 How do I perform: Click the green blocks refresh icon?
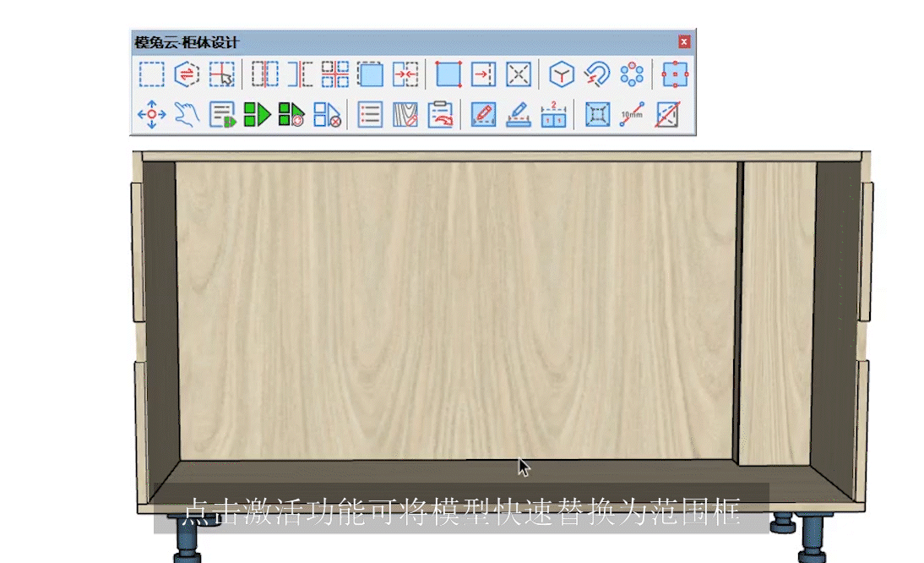(x=291, y=114)
